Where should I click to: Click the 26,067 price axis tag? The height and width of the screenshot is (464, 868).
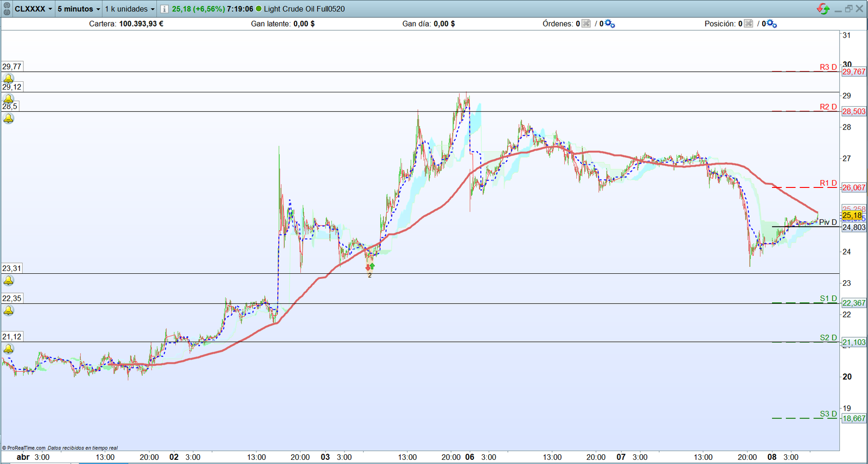point(854,187)
